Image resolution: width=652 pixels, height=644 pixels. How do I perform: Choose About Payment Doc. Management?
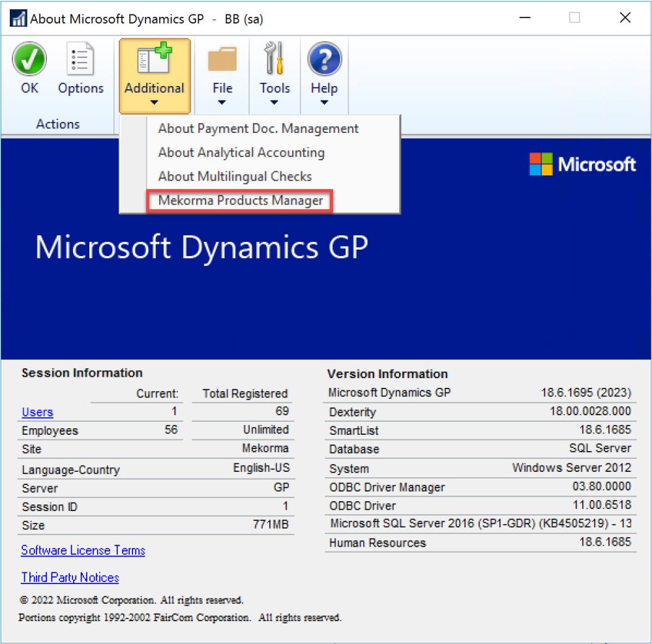[x=258, y=128]
